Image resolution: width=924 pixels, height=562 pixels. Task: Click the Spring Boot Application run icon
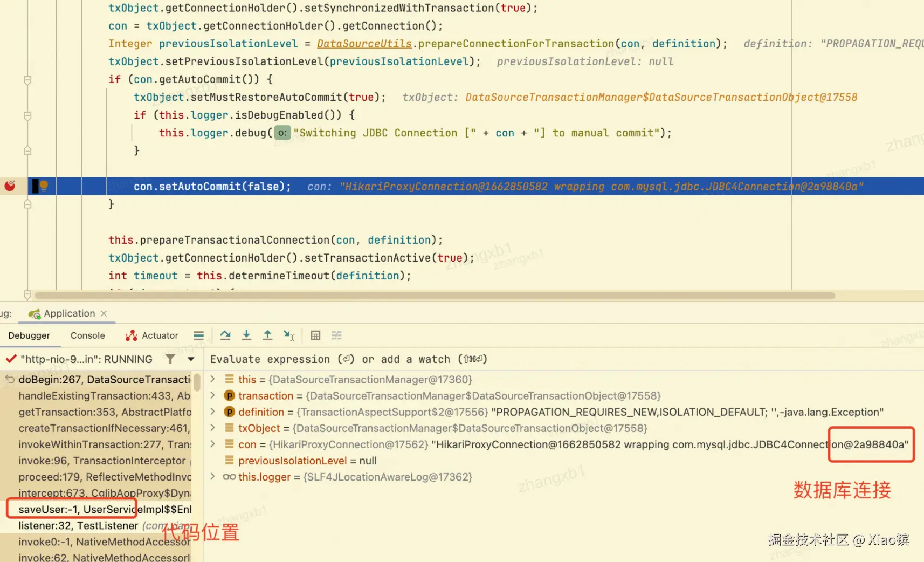[35, 313]
